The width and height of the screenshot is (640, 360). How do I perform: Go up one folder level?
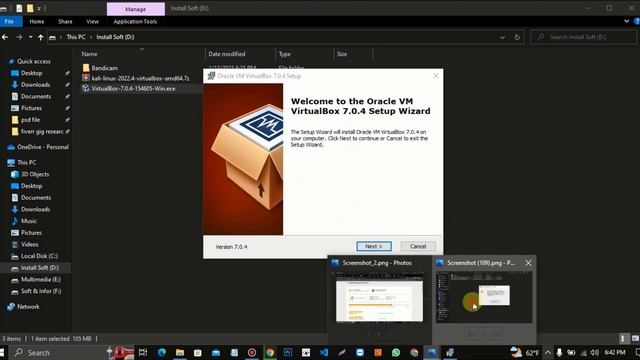pos(40,37)
